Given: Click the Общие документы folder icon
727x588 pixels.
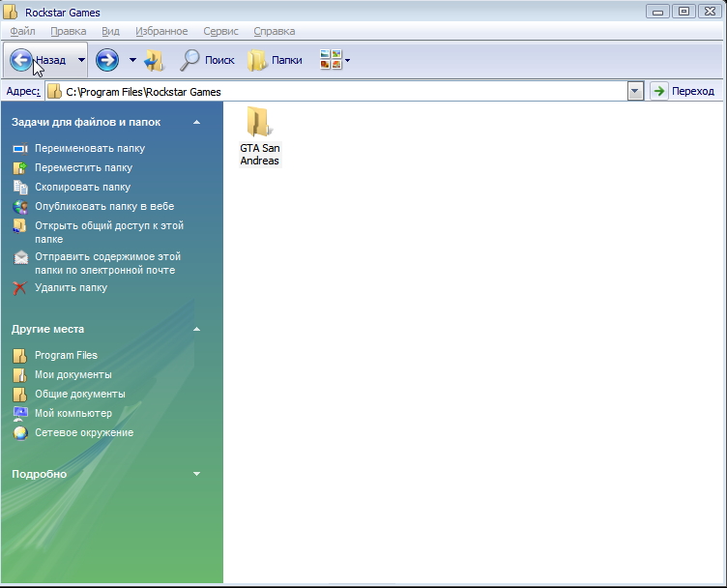Looking at the screenshot, I should pos(20,395).
